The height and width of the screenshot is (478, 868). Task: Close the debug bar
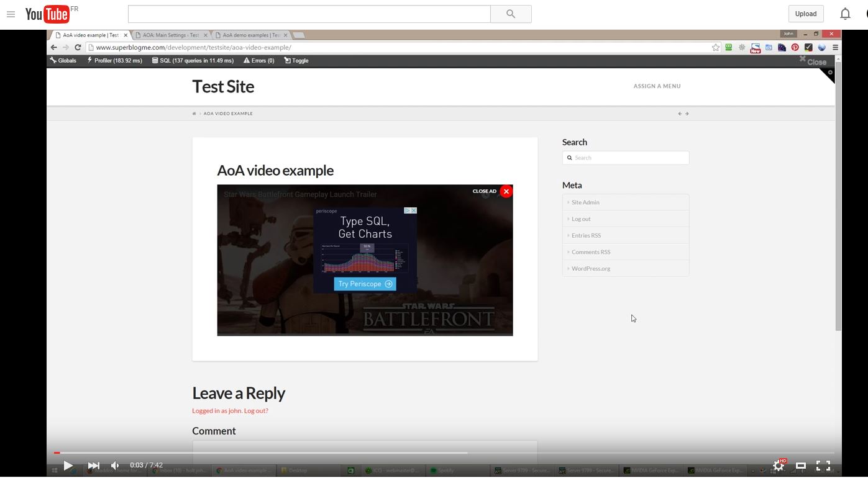pos(813,61)
